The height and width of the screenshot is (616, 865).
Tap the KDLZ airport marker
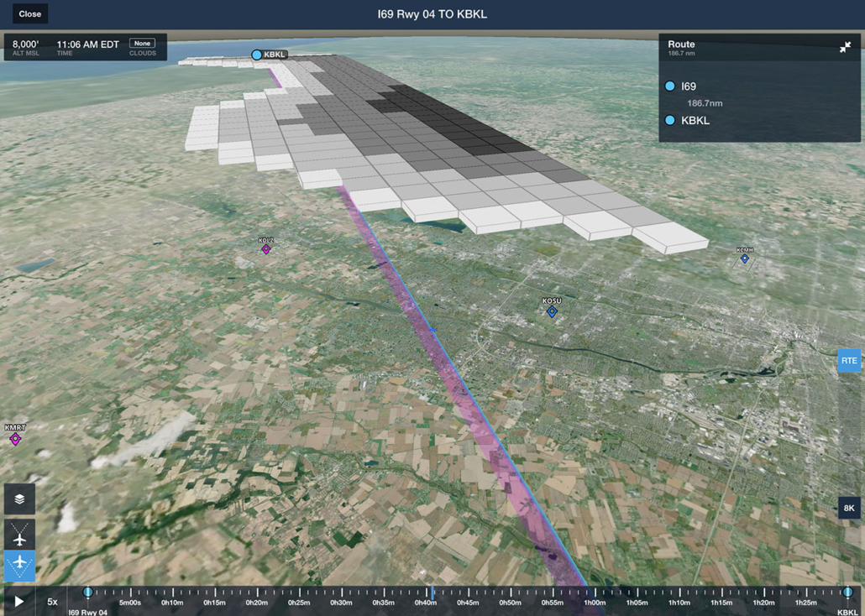[x=266, y=249]
